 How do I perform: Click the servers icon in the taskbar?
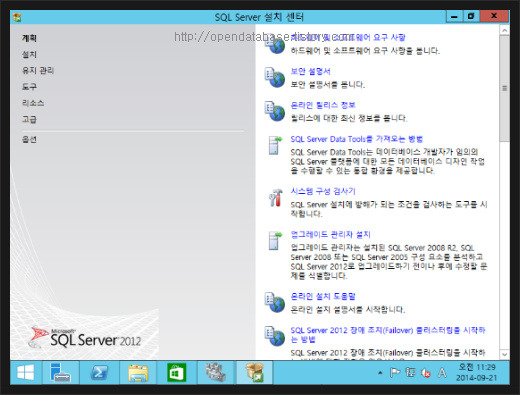[x=215, y=372]
